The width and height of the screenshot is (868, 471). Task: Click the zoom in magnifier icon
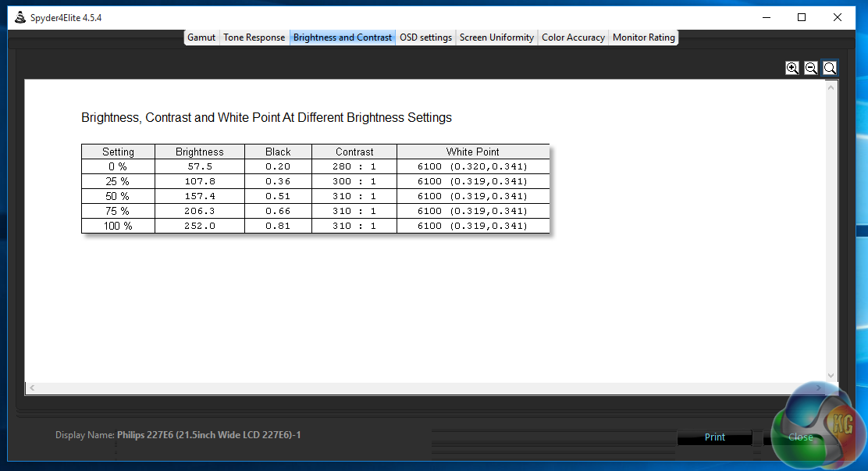pos(792,68)
